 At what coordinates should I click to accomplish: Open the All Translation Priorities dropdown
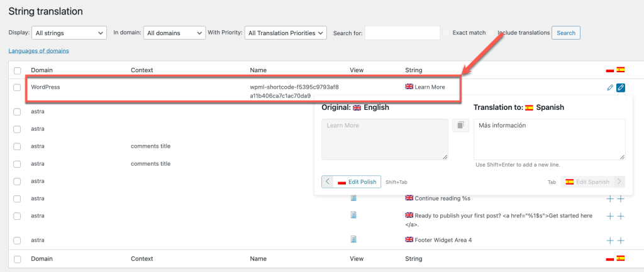(x=287, y=33)
